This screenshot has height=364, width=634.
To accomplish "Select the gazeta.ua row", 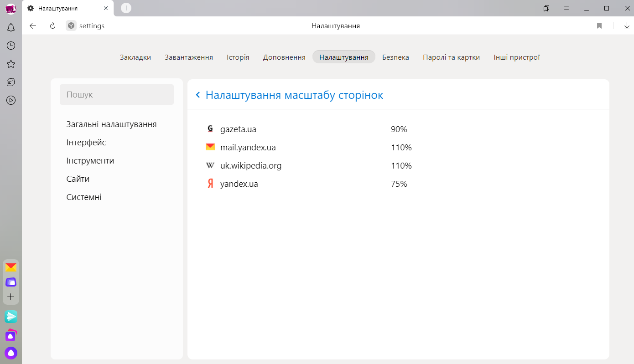I will coord(398,129).
